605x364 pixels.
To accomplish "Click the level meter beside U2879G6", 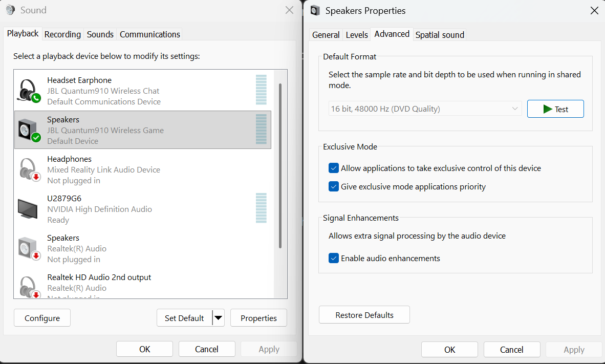I will pos(261,209).
